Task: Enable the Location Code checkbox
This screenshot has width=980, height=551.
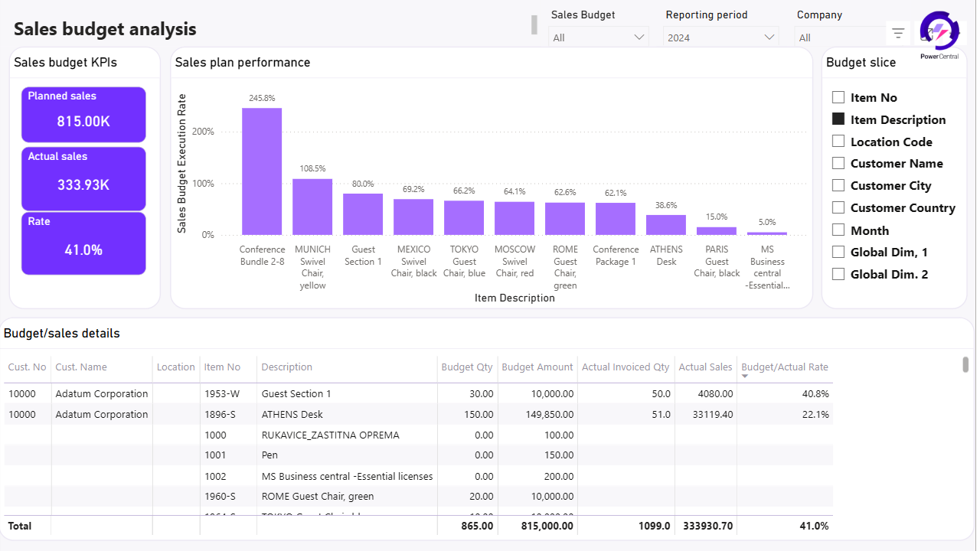Action: [838, 142]
